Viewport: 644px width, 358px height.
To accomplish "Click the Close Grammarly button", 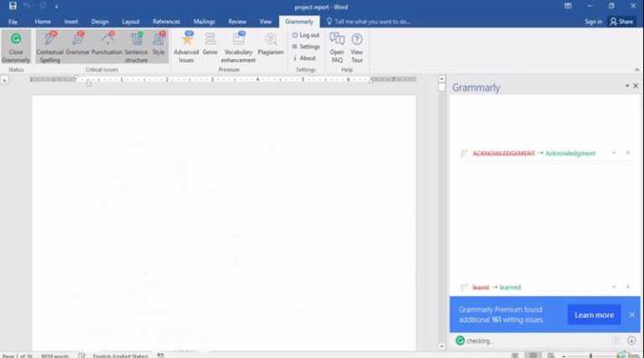I will (16, 48).
